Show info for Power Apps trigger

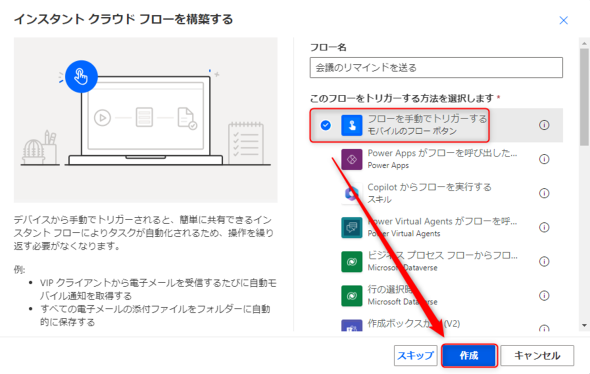[x=544, y=159]
